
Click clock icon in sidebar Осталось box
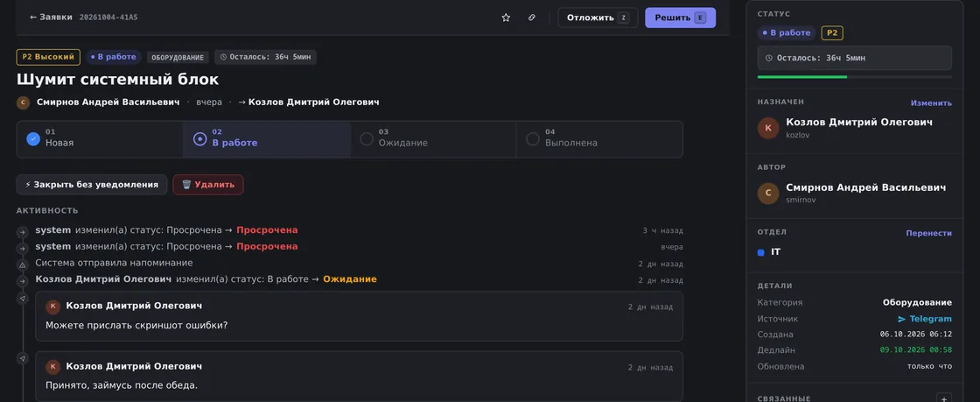[771, 58]
